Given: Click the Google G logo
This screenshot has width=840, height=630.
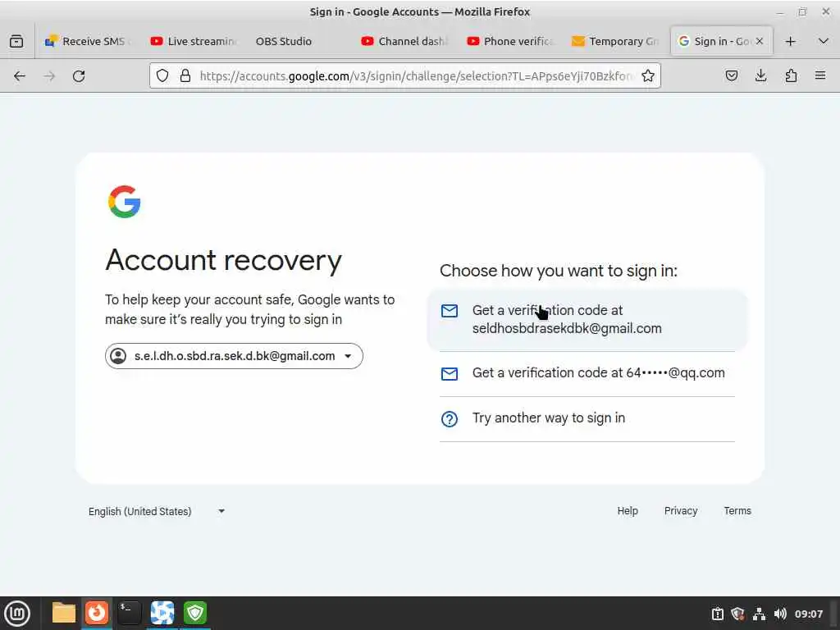Looking at the screenshot, I should 125,202.
